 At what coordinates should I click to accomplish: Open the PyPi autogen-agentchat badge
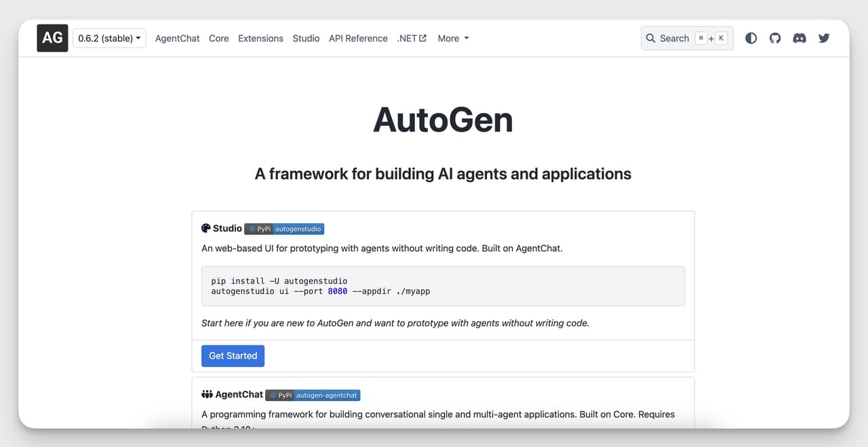click(313, 395)
